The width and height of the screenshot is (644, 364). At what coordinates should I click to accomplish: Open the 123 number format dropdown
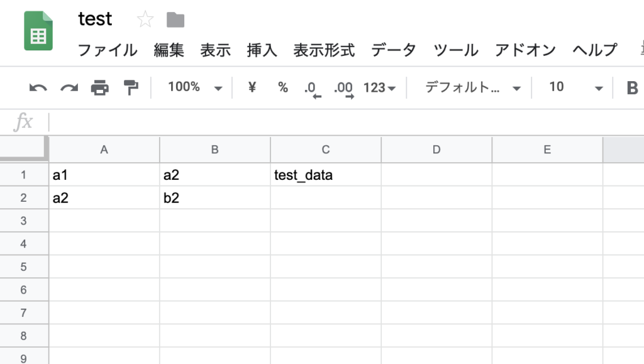(380, 88)
